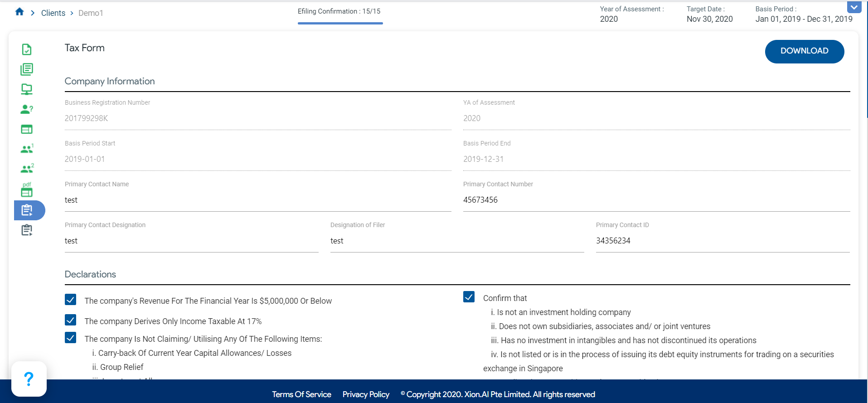Open the pdf sidebar icon
The image size is (868, 403).
pos(27,189)
